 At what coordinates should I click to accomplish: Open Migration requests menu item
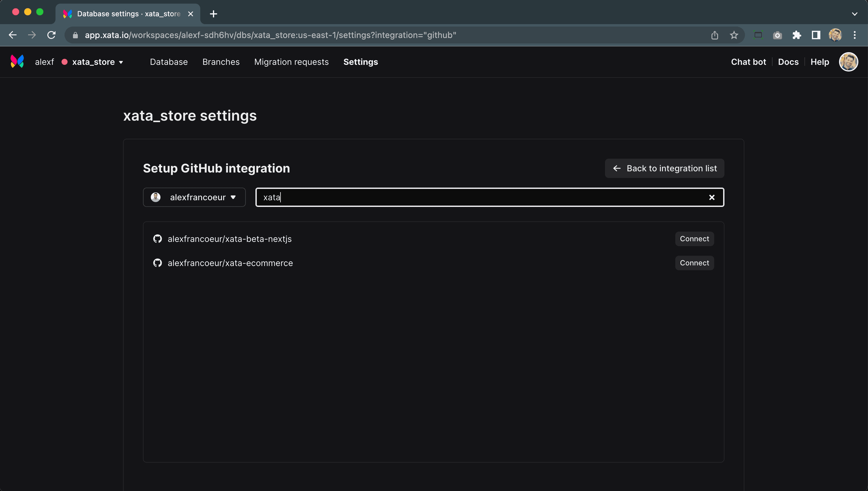[x=292, y=62]
